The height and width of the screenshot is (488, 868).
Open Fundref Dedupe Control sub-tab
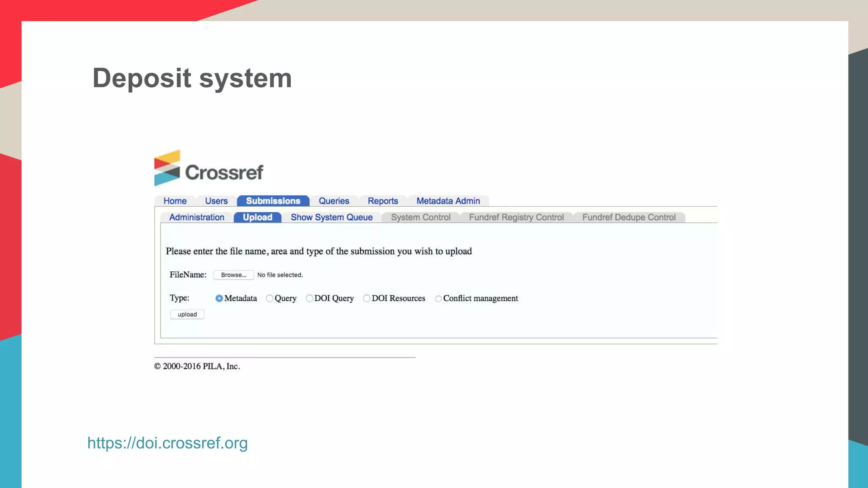coord(629,217)
